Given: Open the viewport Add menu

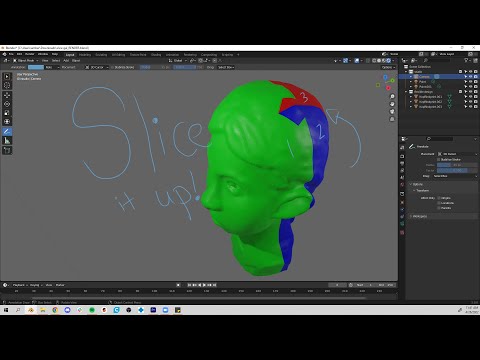Looking at the screenshot, I should click(66, 61).
